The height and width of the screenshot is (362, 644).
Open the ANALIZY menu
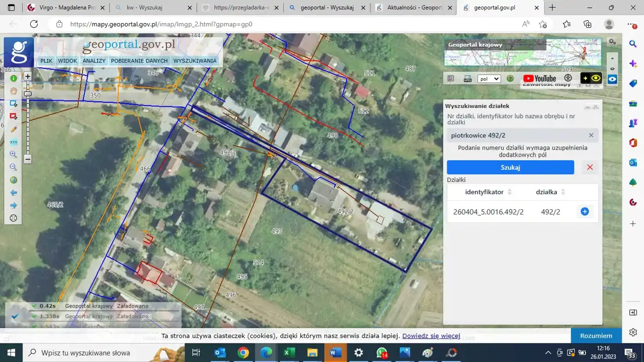(94, 61)
